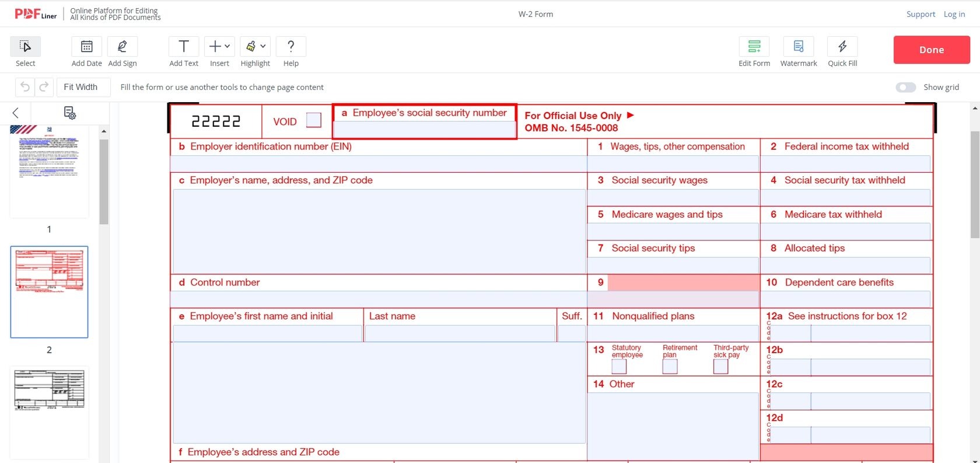Click the Last name field

460,333
